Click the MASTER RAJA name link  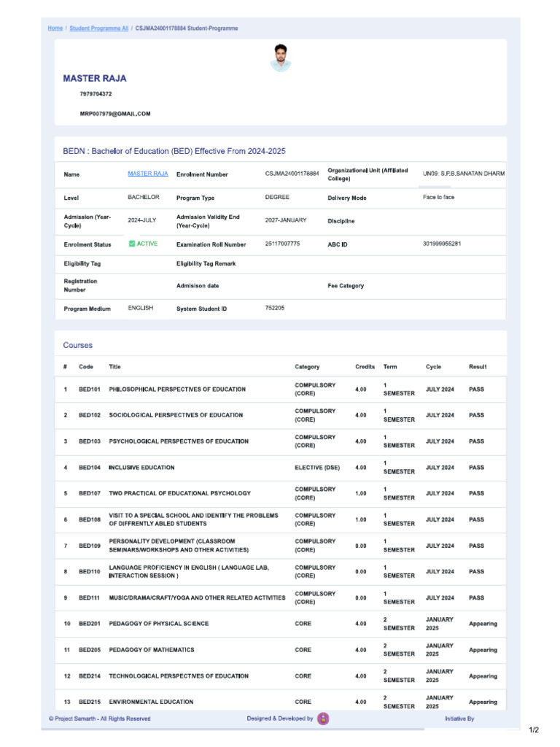click(x=147, y=174)
